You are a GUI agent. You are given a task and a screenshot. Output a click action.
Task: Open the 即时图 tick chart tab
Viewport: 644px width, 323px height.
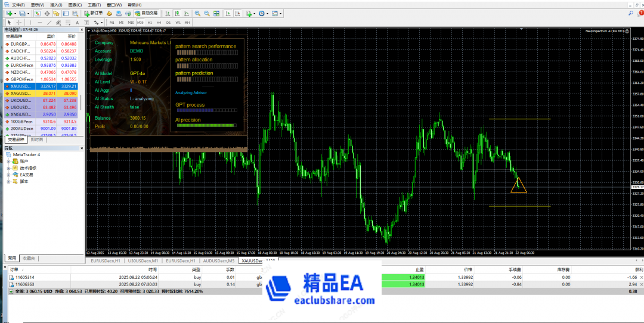[36, 139]
